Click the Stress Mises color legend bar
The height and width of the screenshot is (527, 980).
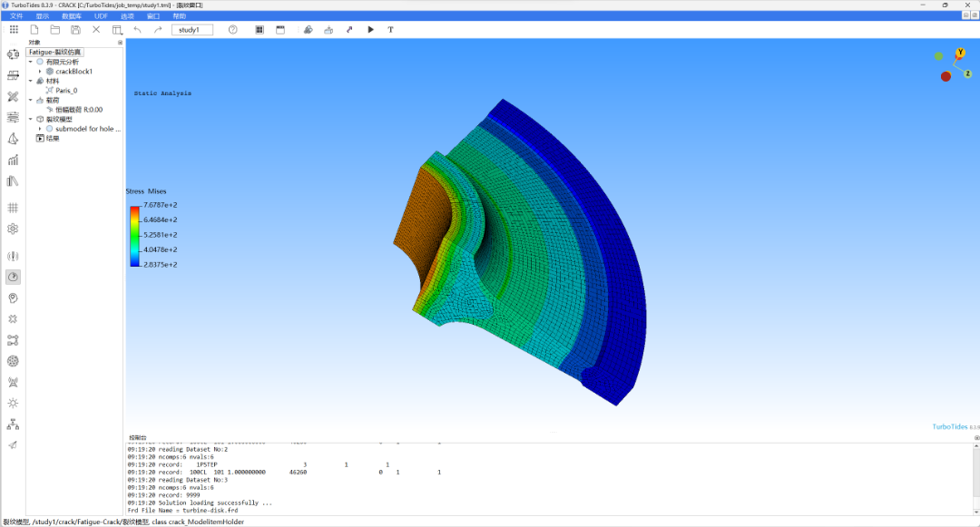pos(134,236)
